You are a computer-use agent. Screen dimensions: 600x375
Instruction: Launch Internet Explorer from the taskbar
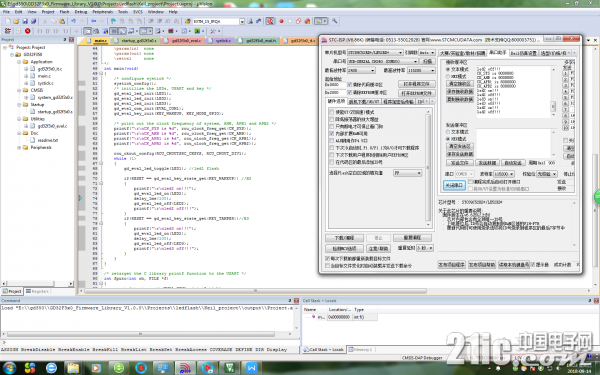coord(51,368)
